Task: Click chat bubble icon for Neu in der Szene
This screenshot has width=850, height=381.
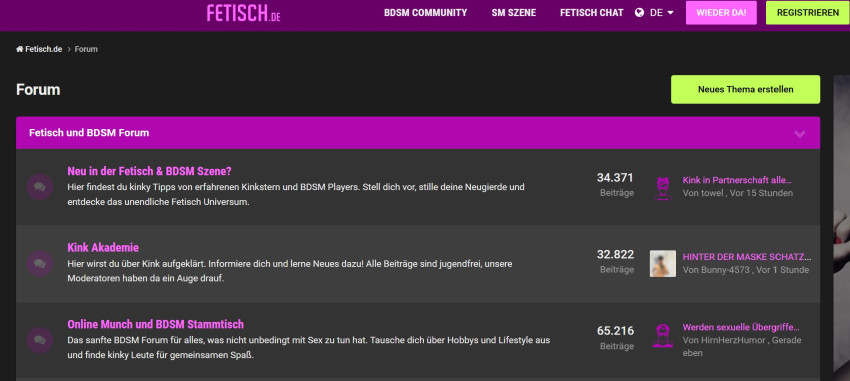Action: [x=40, y=187]
